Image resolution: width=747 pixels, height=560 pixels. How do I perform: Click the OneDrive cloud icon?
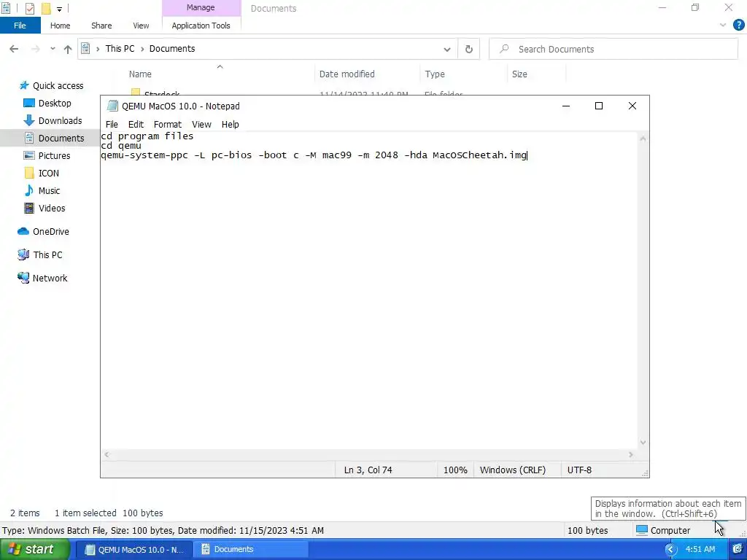(x=23, y=231)
